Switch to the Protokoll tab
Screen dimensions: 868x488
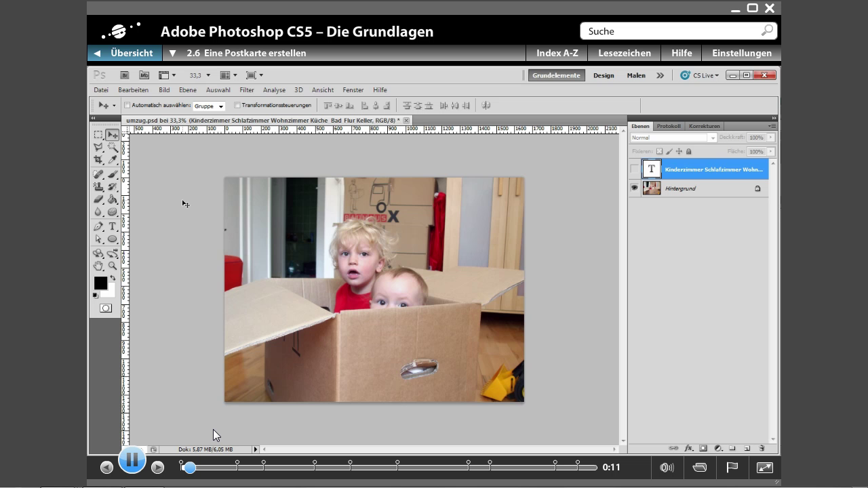[669, 126]
